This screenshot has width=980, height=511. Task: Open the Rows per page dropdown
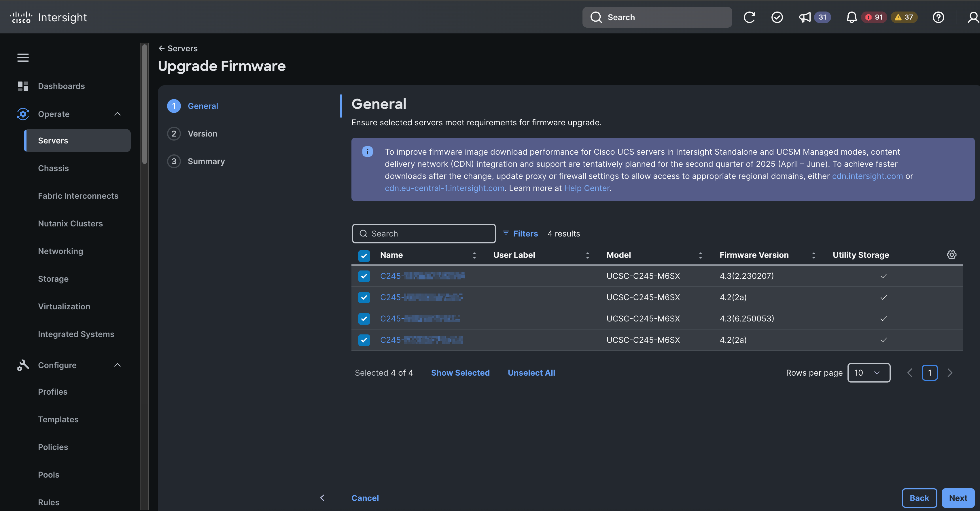(x=869, y=372)
